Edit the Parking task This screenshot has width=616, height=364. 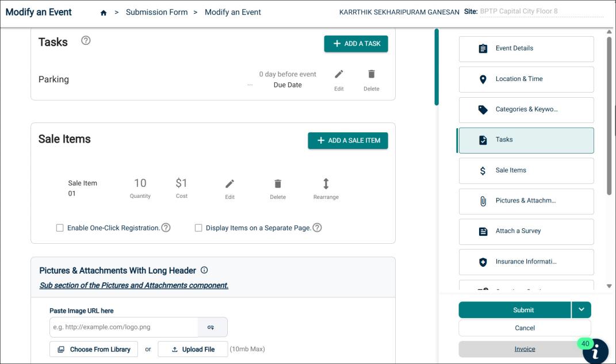[339, 75]
